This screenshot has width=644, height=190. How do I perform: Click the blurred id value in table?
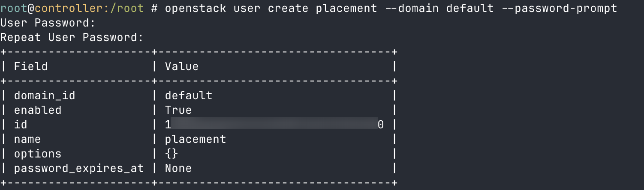[274, 125]
